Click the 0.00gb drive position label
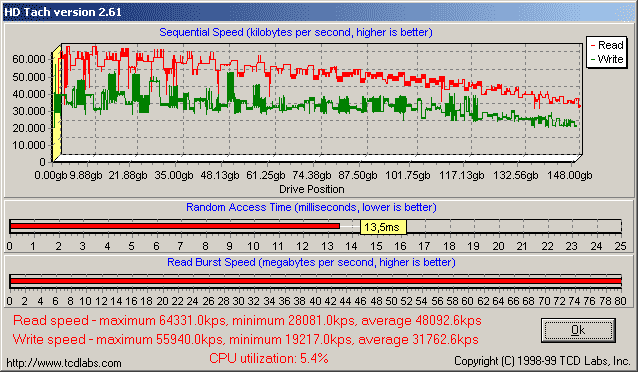638x372 pixels. [50, 175]
